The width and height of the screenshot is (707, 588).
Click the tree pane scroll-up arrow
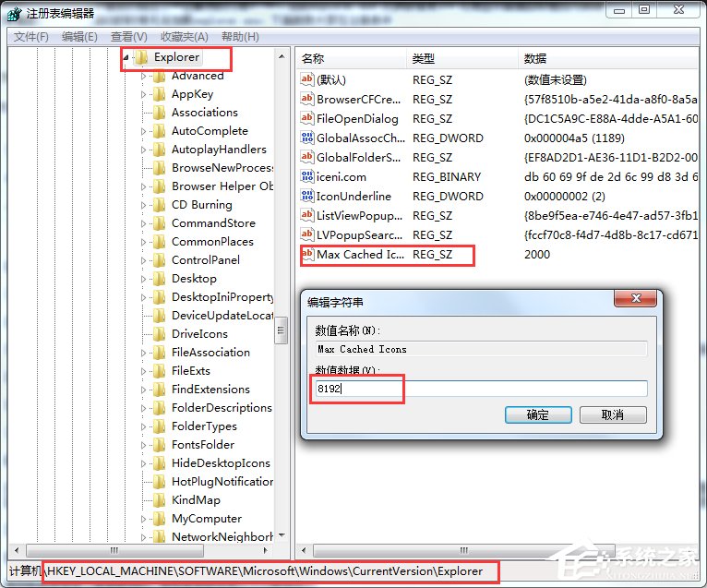[x=282, y=57]
